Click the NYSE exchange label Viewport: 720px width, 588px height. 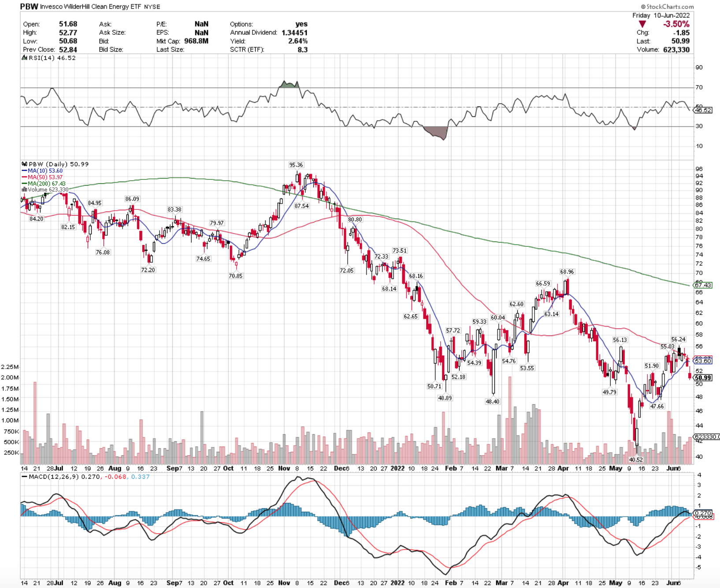[x=152, y=7]
